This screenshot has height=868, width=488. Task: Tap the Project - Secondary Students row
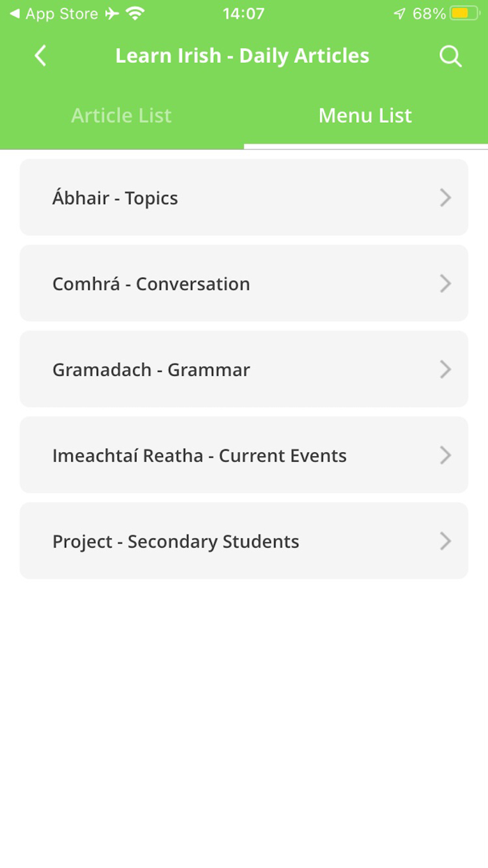pos(244,541)
